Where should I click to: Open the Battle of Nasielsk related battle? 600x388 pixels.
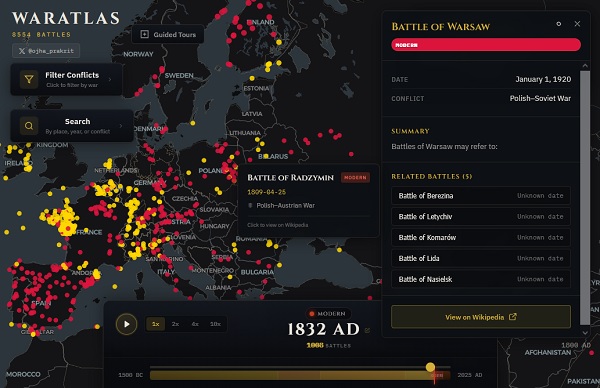481,279
